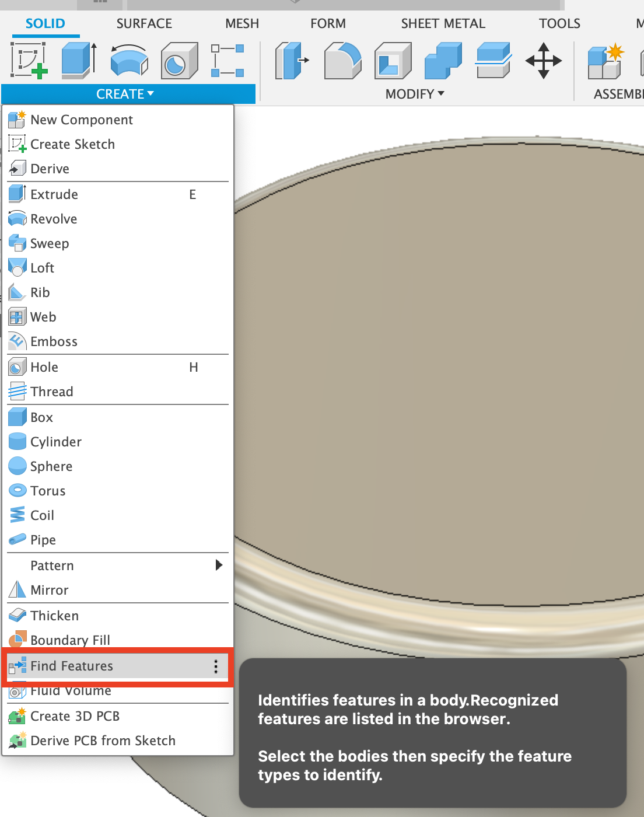The height and width of the screenshot is (817, 644).
Task: Select the Create Sketch tool in the toolbar
Action: pos(26,60)
